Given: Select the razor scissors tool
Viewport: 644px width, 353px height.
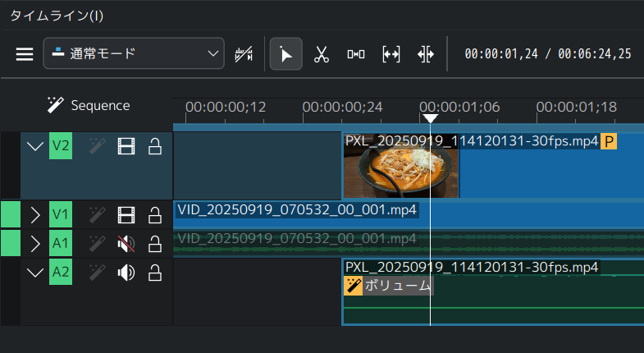Looking at the screenshot, I should 321,54.
